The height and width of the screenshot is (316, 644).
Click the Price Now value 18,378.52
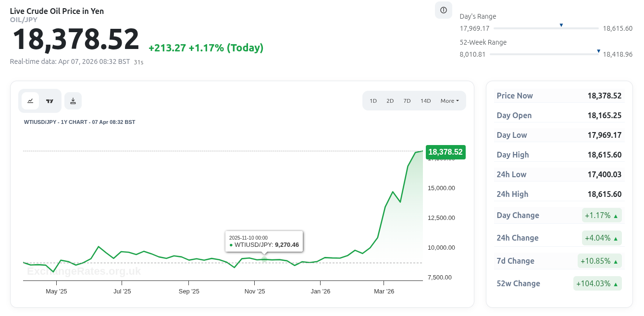point(605,96)
